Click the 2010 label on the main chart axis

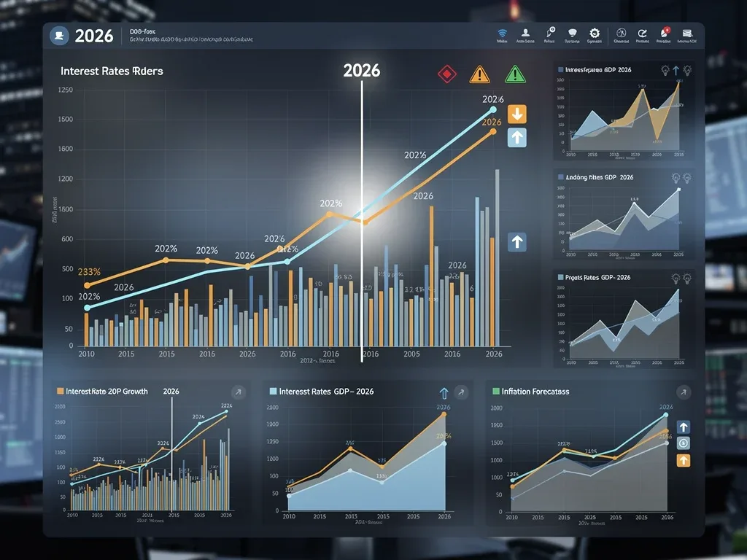[x=86, y=354]
